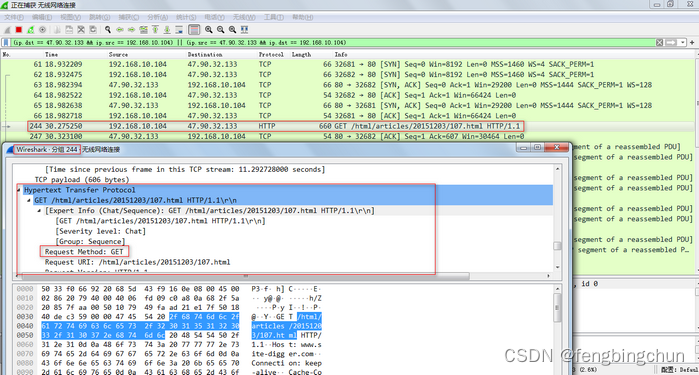Select packet 61 SYN row
699x375 pixels.
point(348,64)
